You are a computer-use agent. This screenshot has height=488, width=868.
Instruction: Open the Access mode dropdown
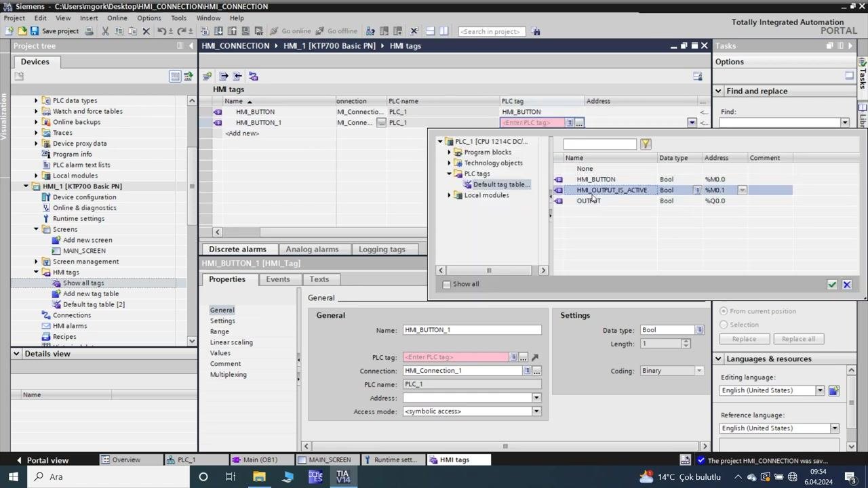(x=536, y=411)
